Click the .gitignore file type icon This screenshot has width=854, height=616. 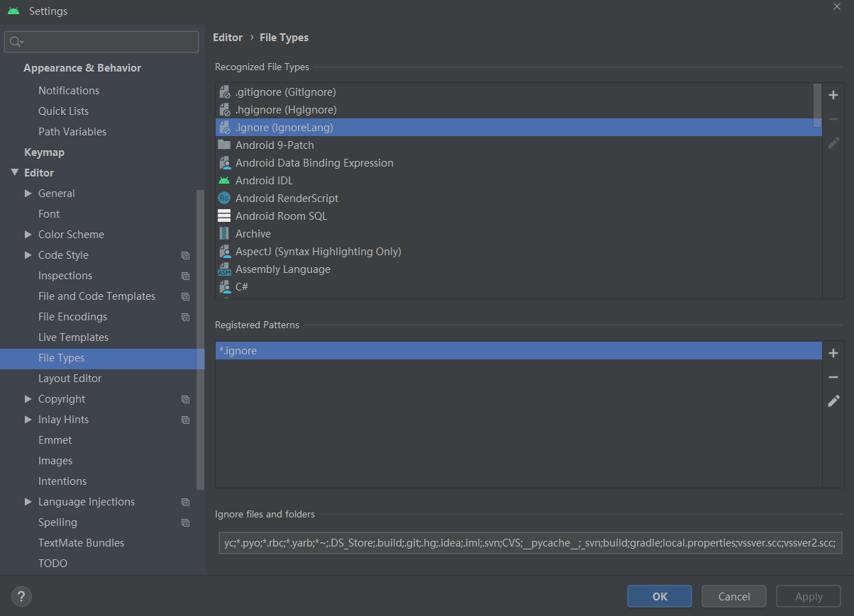pyautogui.click(x=224, y=92)
